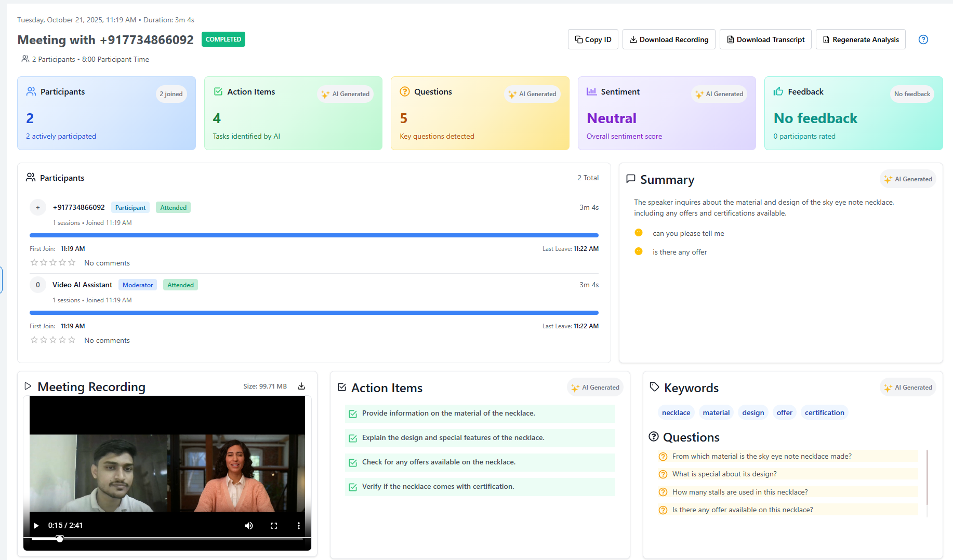Download the meeting transcript
This screenshot has width=953, height=560.
pos(765,39)
